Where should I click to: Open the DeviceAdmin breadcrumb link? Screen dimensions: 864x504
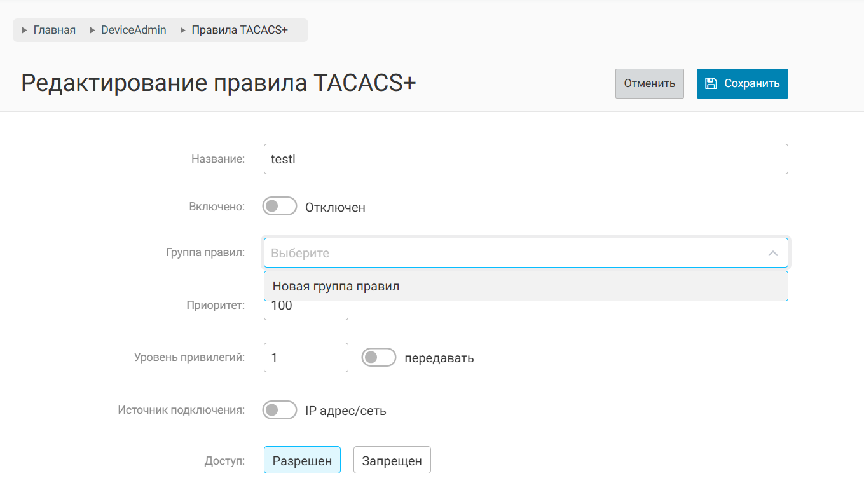point(134,30)
